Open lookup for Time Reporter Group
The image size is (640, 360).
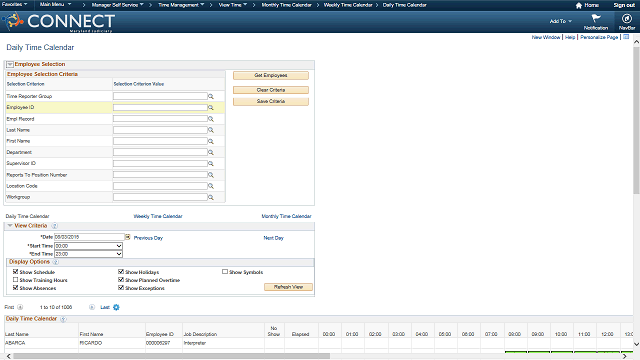(x=211, y=96)
